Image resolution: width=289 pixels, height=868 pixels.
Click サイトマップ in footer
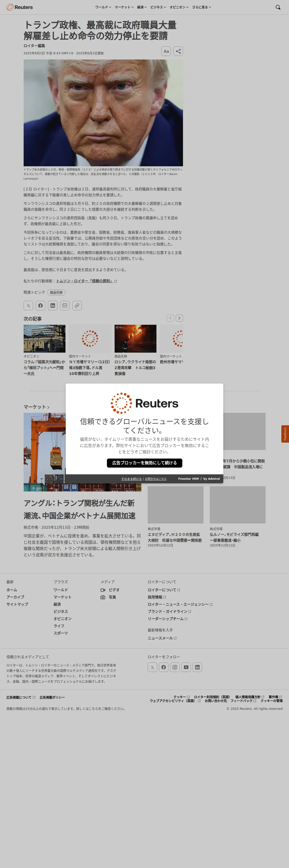click(x=17, y=605)
